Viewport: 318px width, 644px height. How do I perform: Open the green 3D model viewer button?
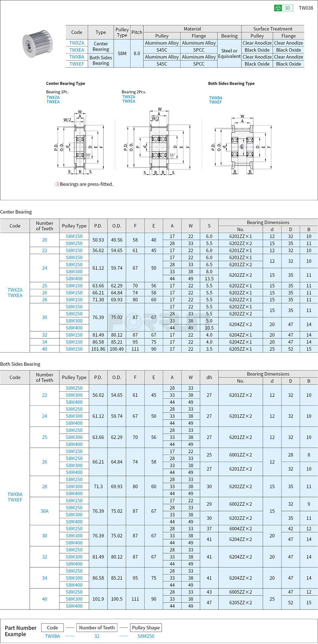click(284, 8)
